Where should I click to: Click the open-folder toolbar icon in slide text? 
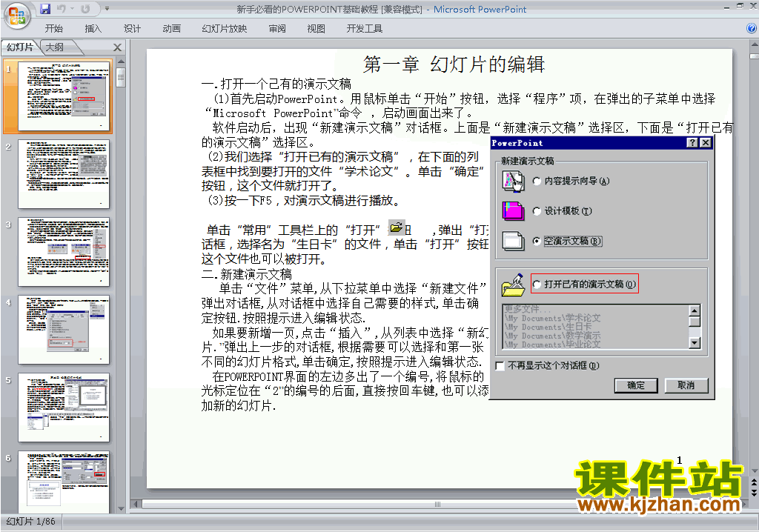point(397,227)
